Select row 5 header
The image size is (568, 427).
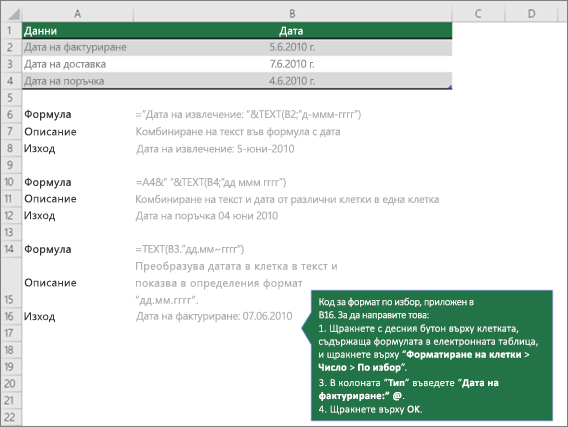click(x=10, y=97)
